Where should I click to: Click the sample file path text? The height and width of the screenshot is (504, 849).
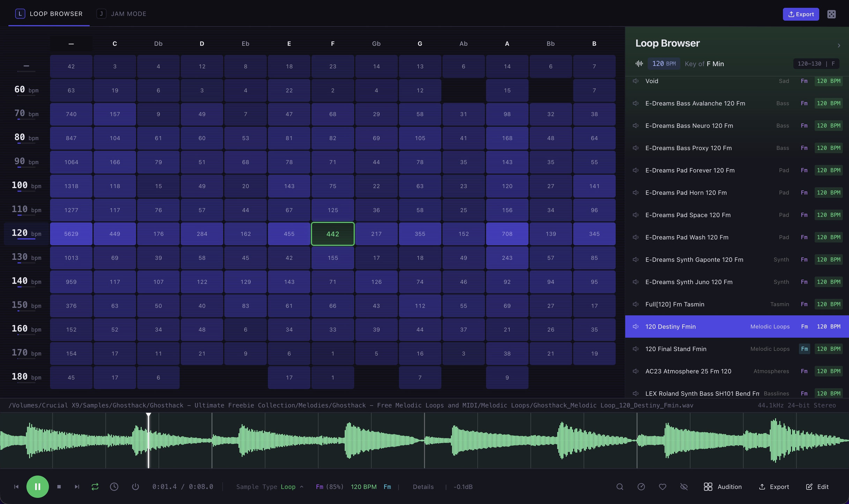(x=351, y=405)
